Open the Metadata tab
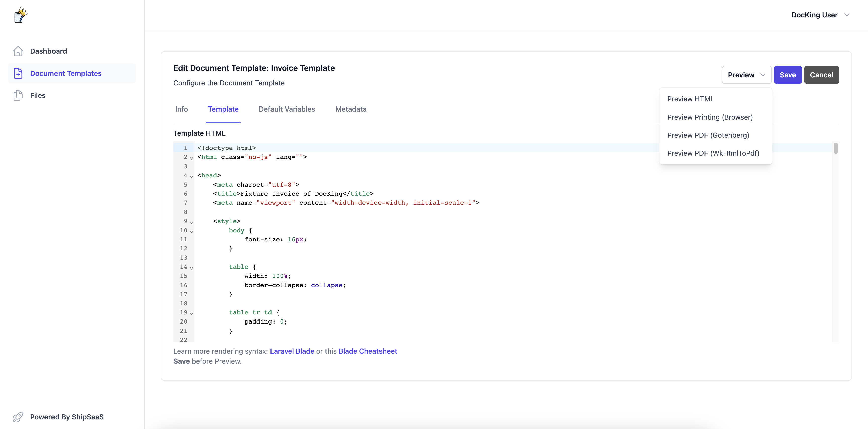 [351, 109]
